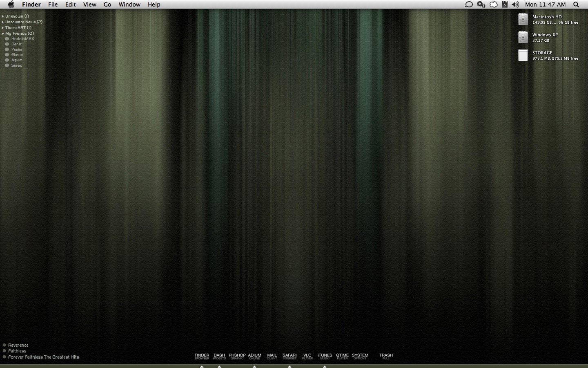Click the Windows XP label text

(x=545, y=35)
